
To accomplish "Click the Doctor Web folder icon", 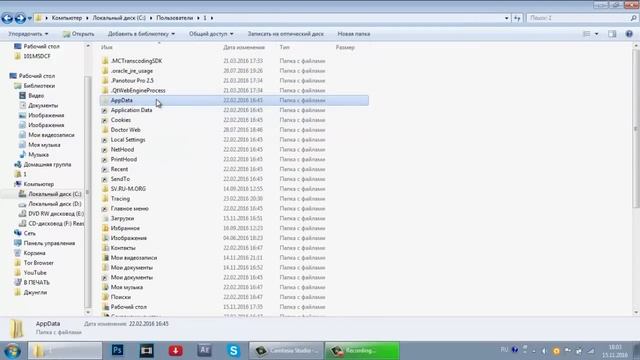I will [105, 130].
